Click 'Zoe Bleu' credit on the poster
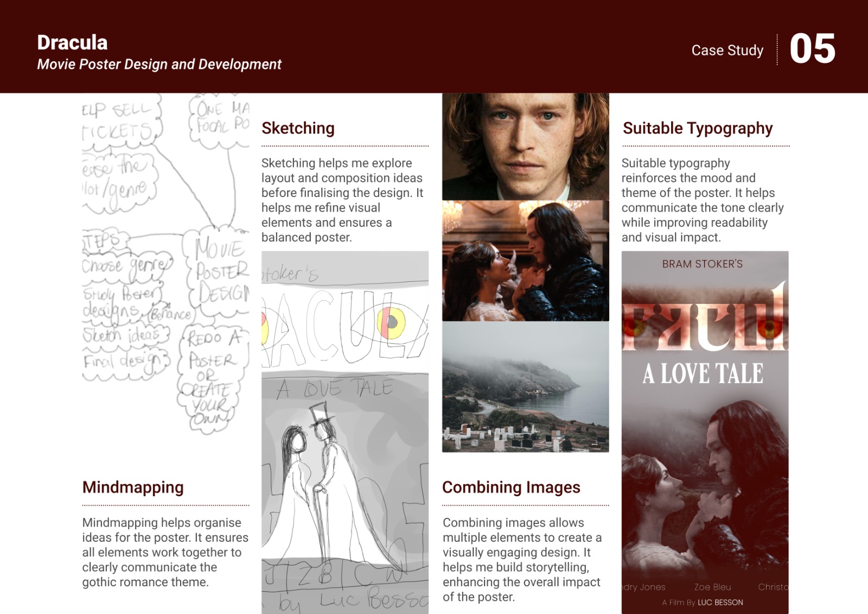The width and height of the screenshot is (868, 614). coord(712,587)
